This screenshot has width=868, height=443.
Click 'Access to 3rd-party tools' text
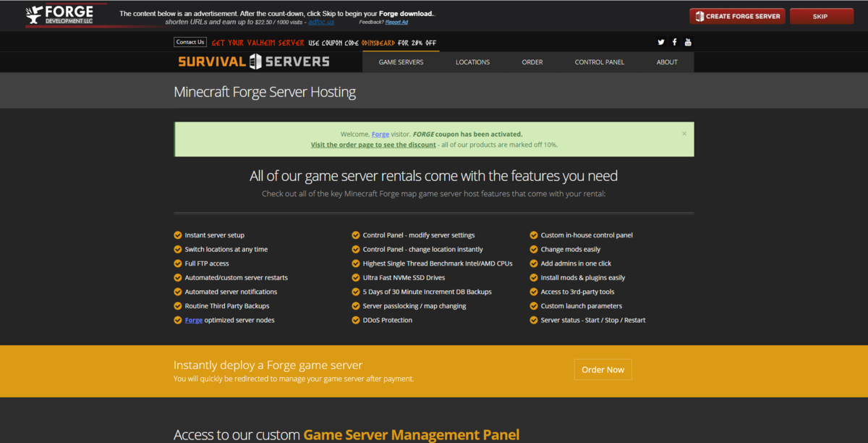pos(578,292)
